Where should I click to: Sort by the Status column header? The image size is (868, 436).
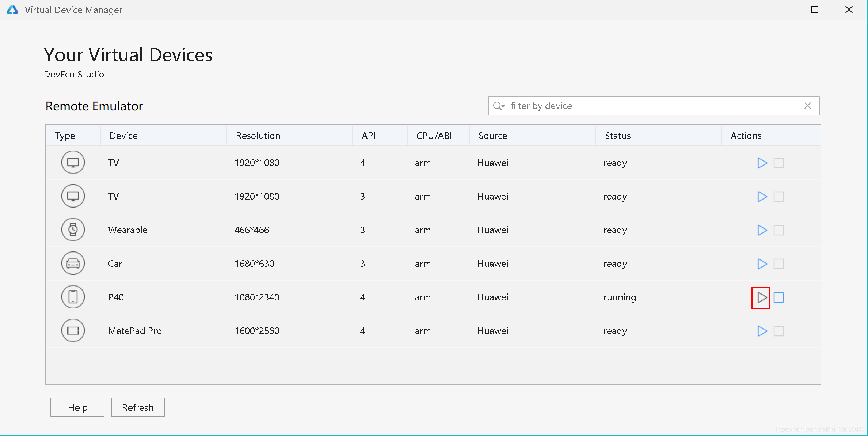(x=617, y=136)
